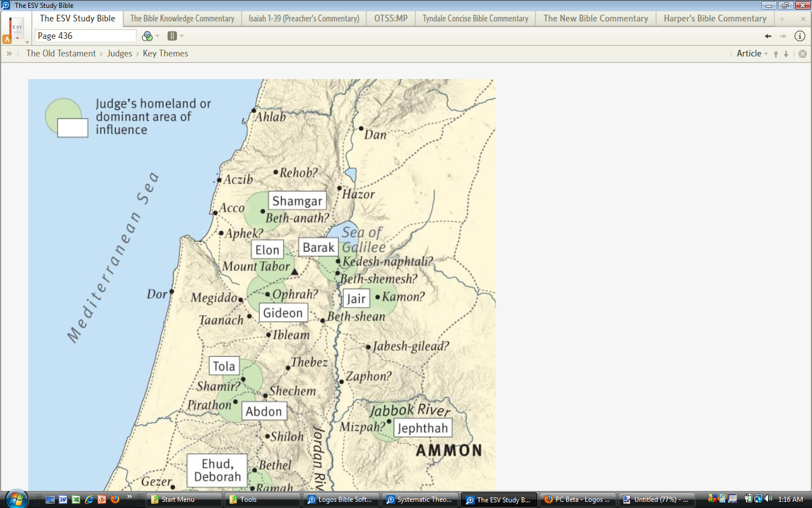
Task: Open the dropdown arrow beside the columns icon
Action: coord(182,36)
